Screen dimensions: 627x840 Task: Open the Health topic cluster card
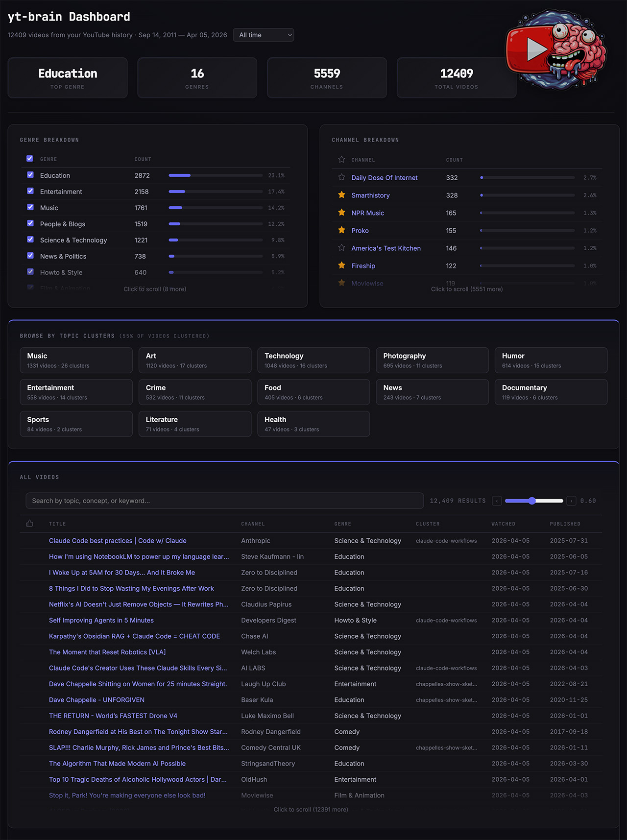point(313,424)
